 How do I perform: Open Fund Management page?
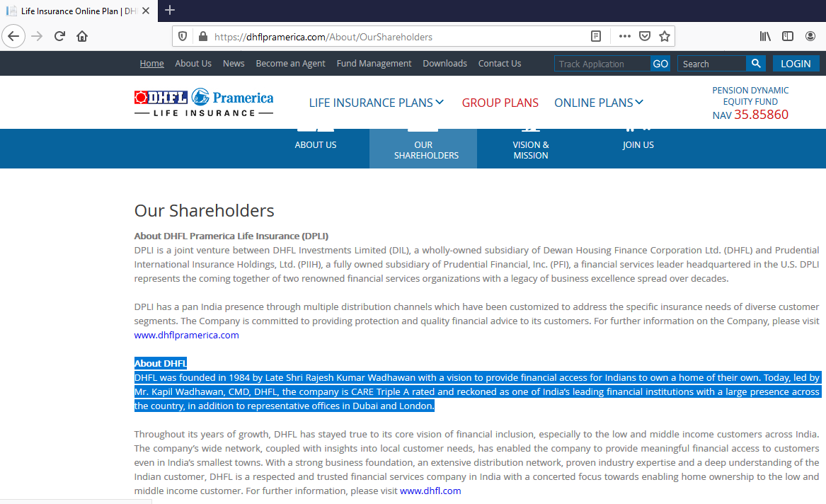(x=374, y=63)
